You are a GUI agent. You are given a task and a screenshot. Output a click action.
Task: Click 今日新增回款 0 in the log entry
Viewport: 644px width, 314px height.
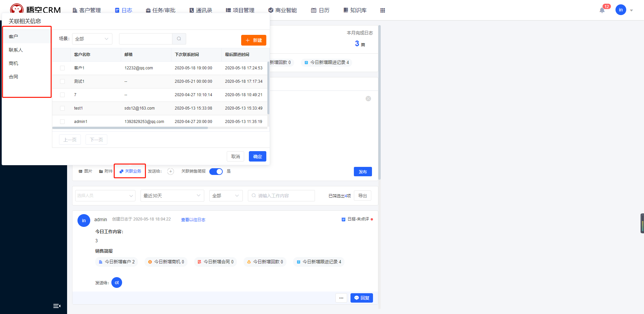(265, 262)
